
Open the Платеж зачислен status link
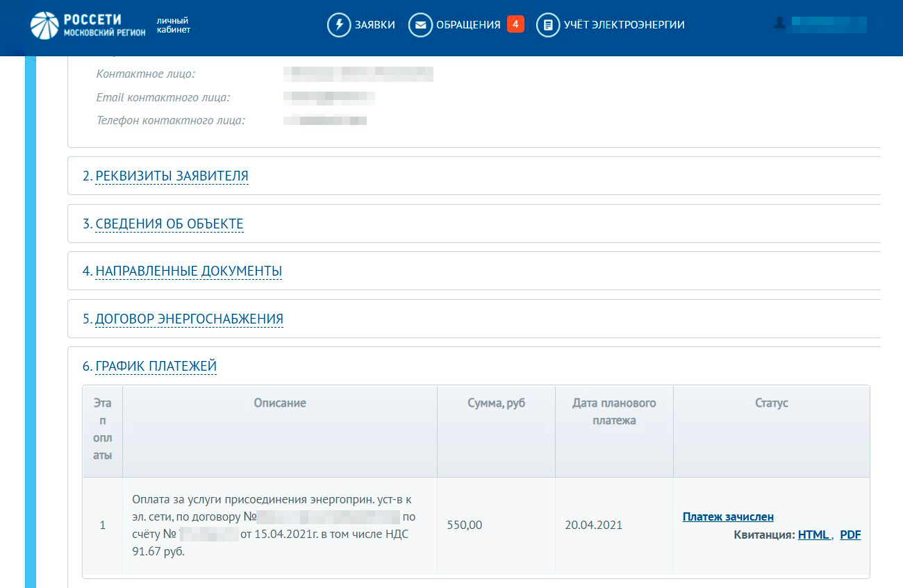[728, 517]
